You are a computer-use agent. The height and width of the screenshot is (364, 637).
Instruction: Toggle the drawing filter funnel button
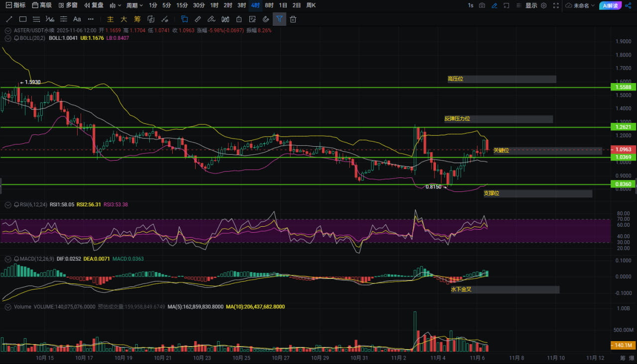click(x=279, y=19)
